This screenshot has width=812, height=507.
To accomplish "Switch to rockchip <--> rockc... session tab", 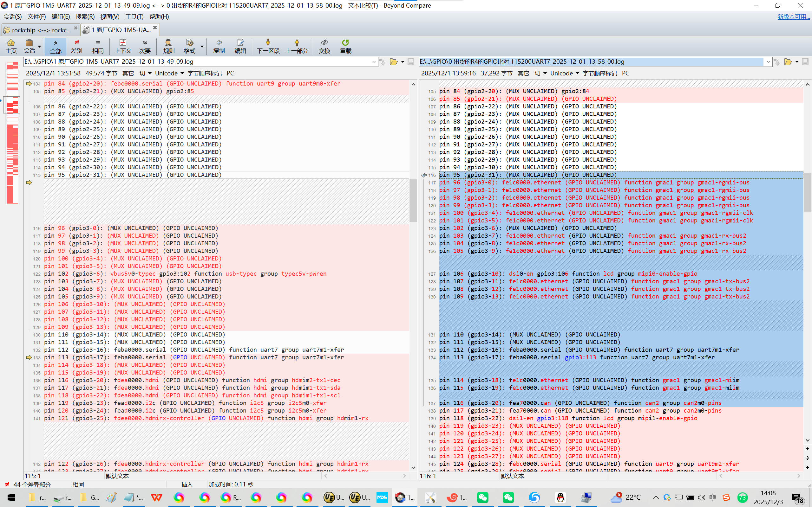I will pos(40,30).
